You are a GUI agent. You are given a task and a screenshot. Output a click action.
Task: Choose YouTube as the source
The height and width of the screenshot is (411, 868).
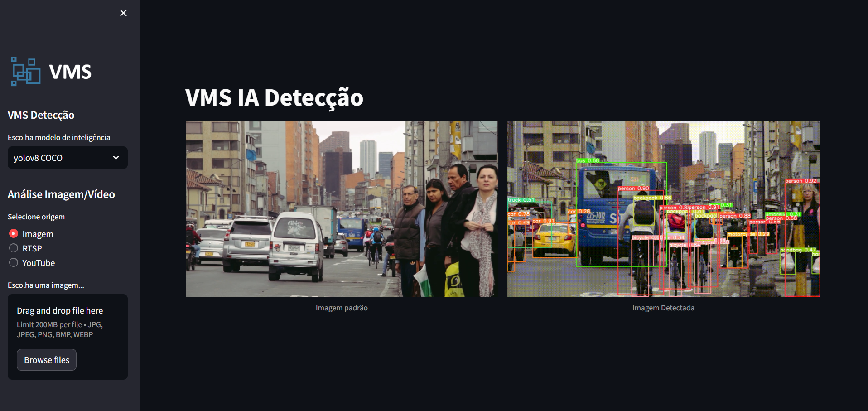14,263
